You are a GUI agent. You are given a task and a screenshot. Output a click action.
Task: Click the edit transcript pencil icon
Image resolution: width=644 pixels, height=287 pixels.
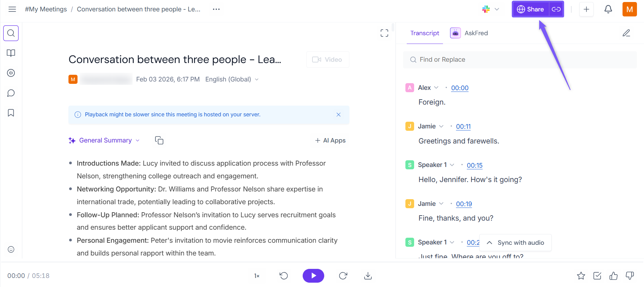(x=626, y=33)
